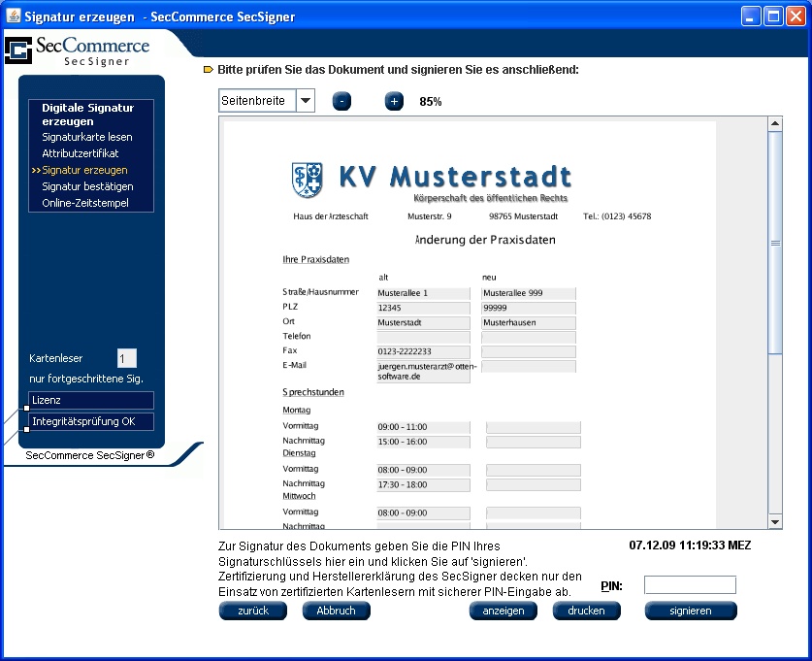Click document scrollbar down arrow
812x661 pixels.
(x=775, y=521)
